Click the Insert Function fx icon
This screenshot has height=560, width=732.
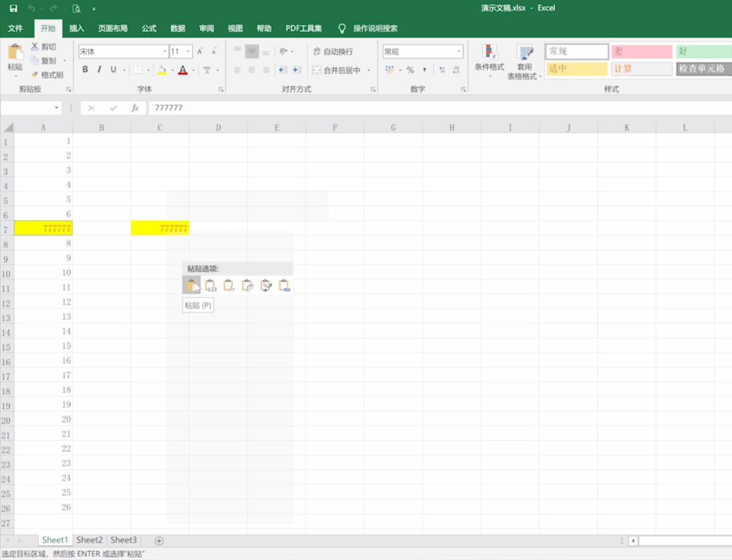pyautogui.click(x=135, y=107)
